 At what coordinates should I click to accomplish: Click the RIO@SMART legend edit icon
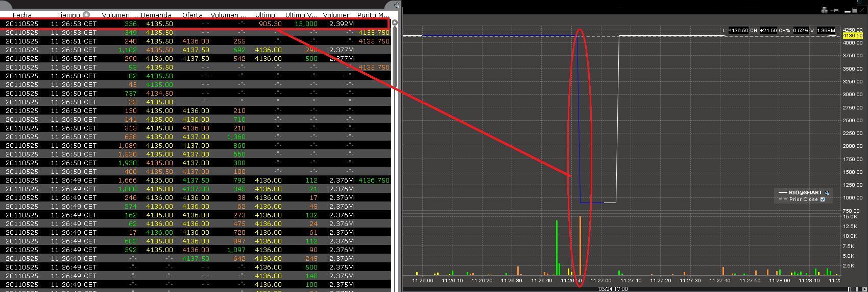coord(827,193)
